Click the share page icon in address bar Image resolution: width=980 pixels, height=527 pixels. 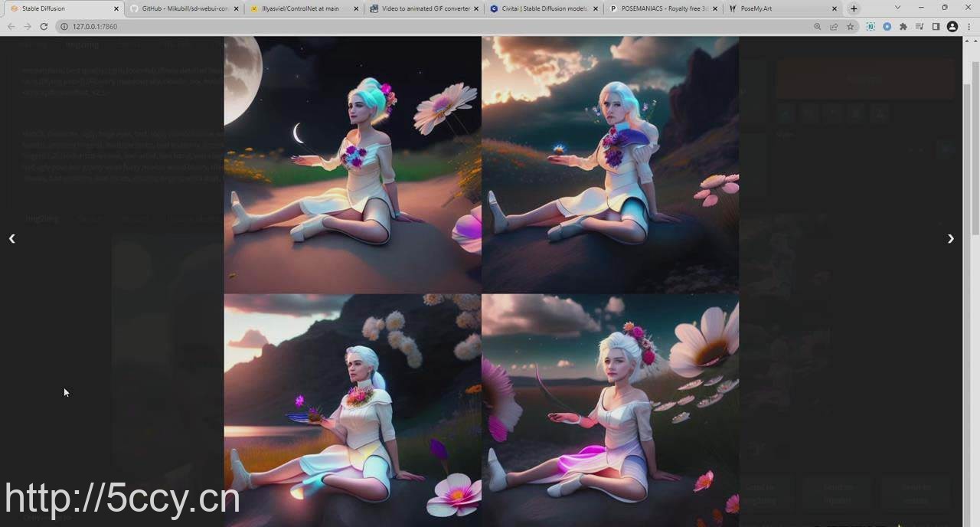[x=834, y=27]
